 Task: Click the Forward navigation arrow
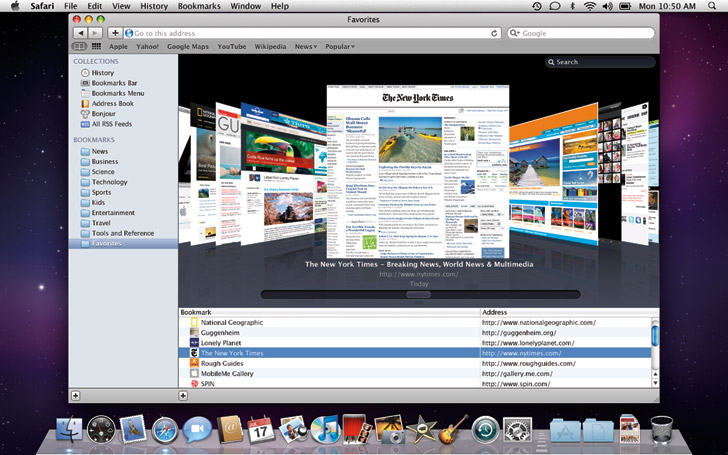click(x=95, y=33)
